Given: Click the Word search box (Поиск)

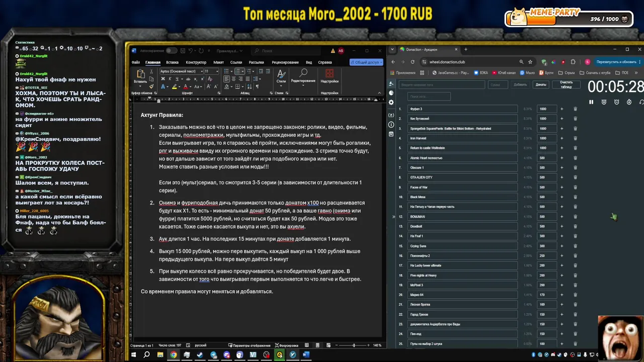Looking at the screenshot, I should pos(285,51).
